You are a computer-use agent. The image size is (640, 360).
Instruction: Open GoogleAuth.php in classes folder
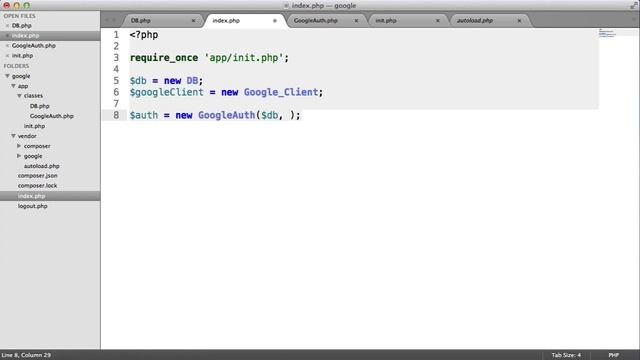(52, 116)
